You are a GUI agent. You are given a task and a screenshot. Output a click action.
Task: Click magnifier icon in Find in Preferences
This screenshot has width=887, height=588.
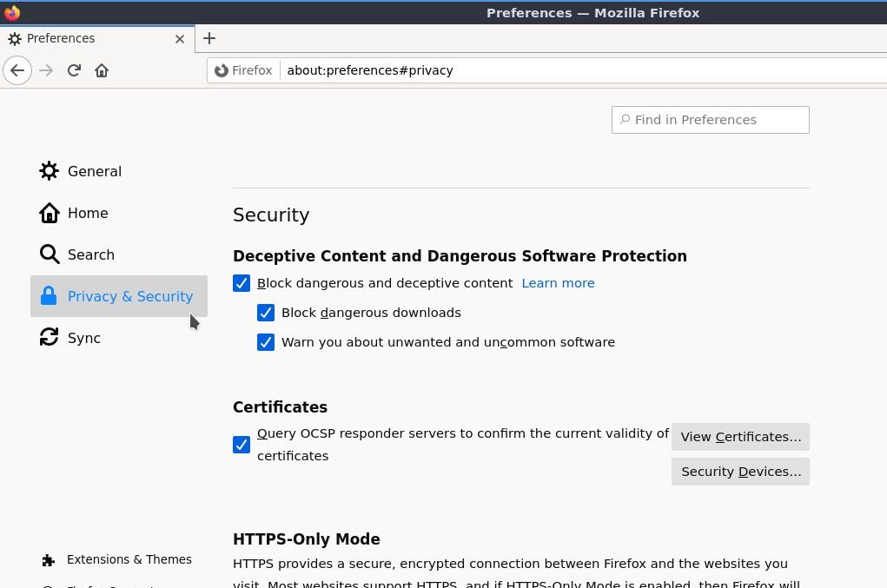click(626, 119)
